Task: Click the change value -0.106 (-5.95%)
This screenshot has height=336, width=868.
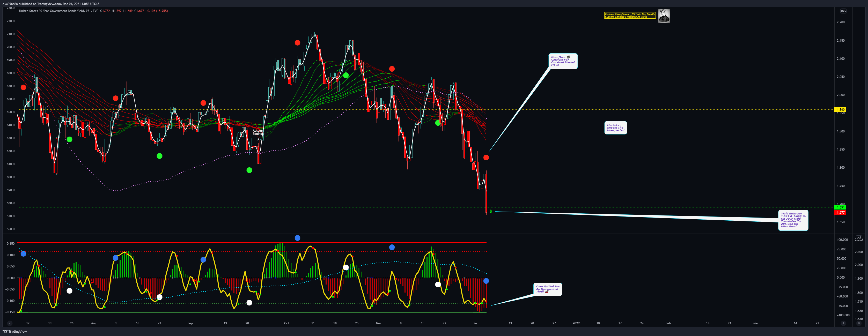Action: [157, 11]
